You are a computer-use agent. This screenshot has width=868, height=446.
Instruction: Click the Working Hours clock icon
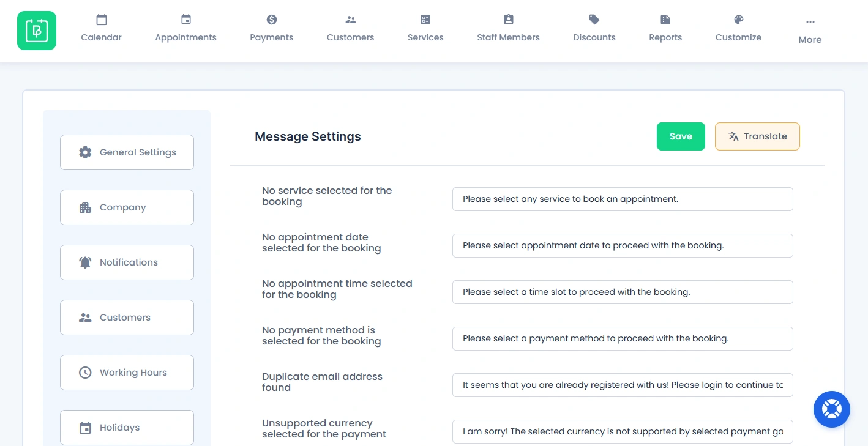click(85, 373)
